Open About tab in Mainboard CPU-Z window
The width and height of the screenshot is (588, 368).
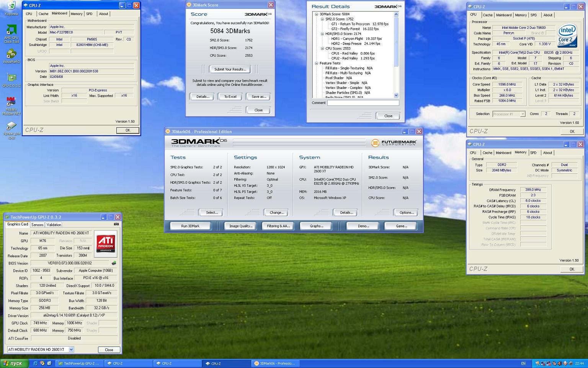(103, 14)
